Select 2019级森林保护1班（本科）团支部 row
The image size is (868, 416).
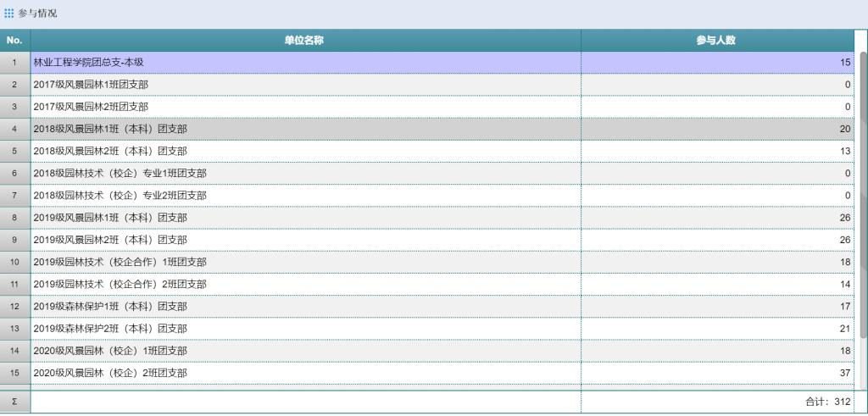110,306
